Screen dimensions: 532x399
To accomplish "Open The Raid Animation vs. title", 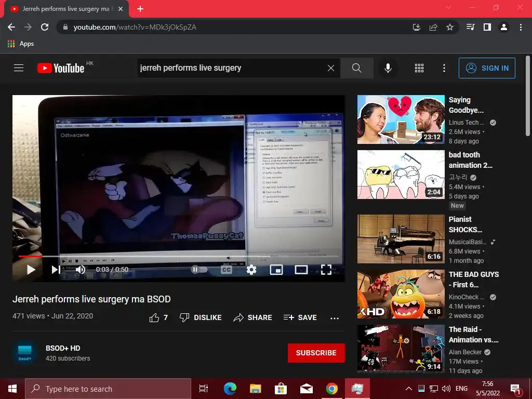I will click(x=473, y=335).
